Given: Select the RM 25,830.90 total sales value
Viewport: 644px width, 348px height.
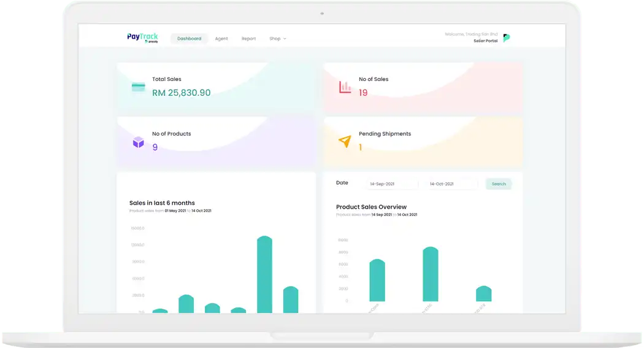Looking at the screenshot, I should (x=181, y=93).
